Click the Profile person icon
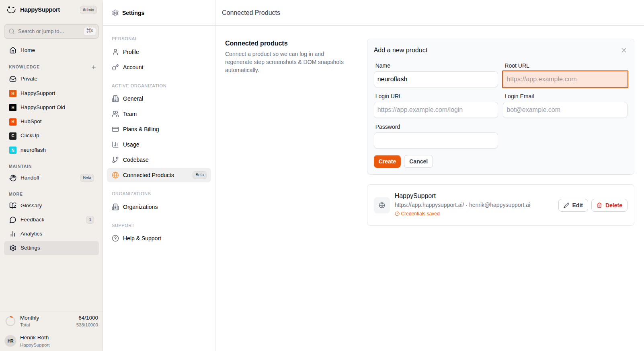The width and height of the screenshot is (644, 351). tap(115, 52)
